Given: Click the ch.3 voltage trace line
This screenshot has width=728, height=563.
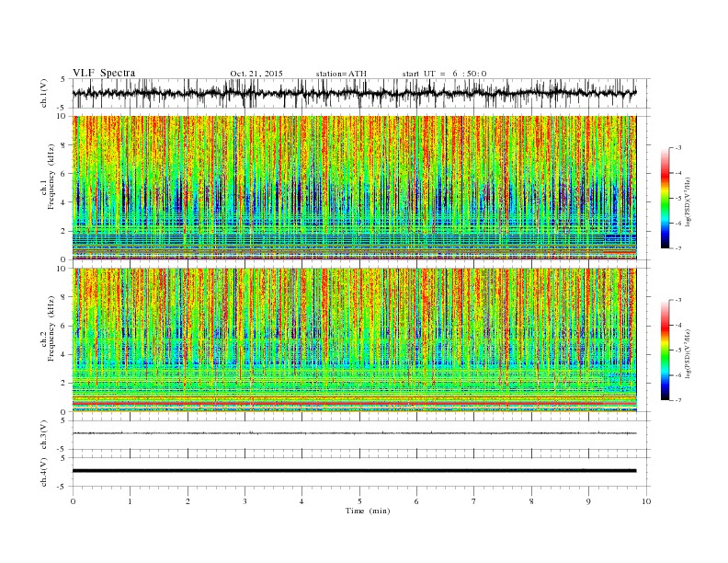Looking at the screenshot, I should tap(354, 433).
